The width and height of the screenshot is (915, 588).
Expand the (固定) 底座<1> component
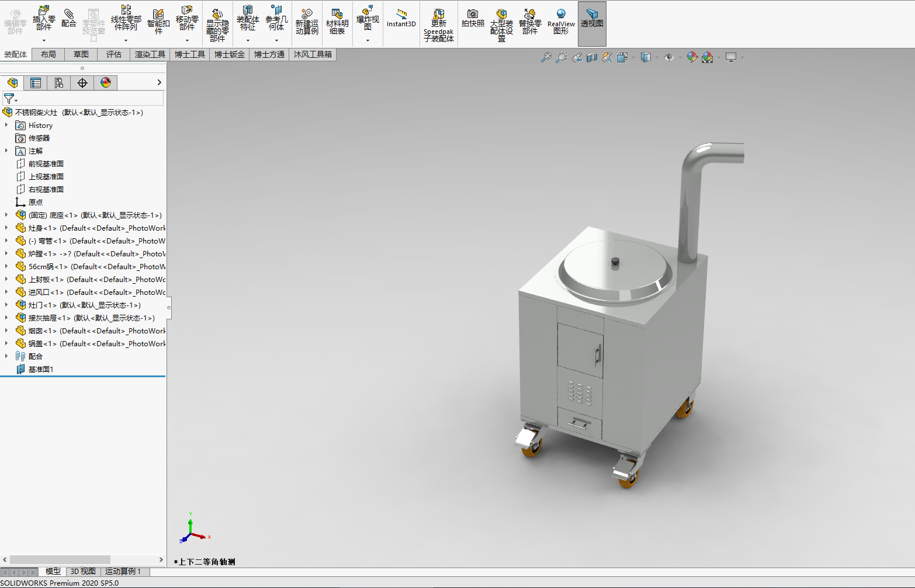6,215
